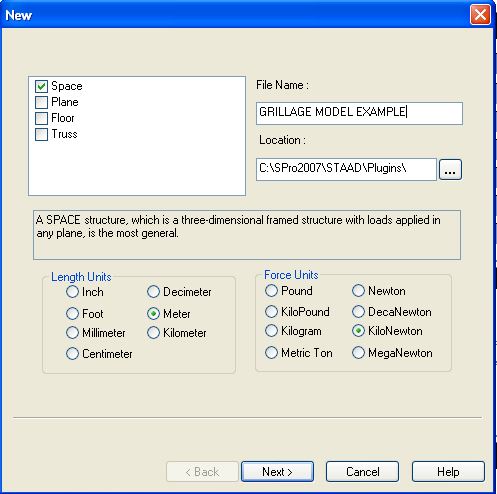Select Inch length unit
Image resolution: width=497 pixels, height=494 pixels.
coord(72,292)
